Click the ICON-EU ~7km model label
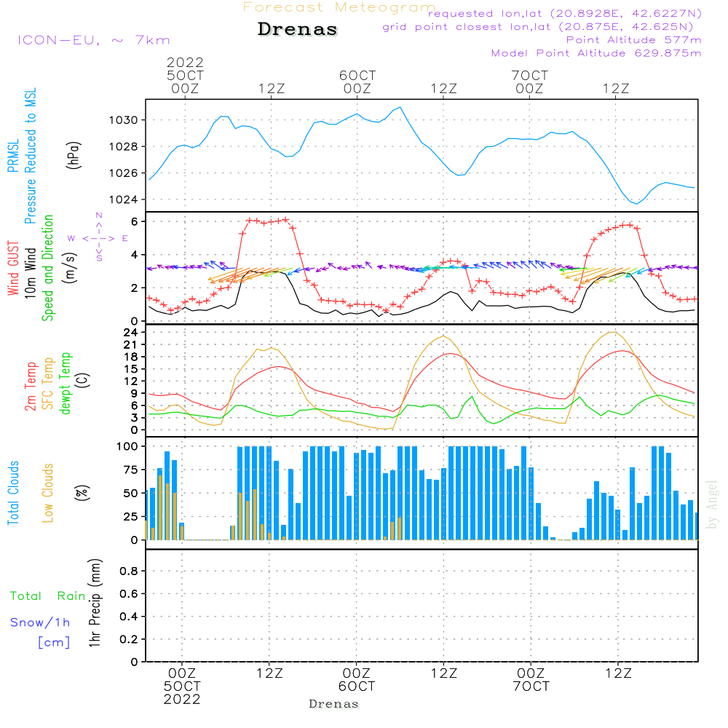728x728 pixels. pos(93,41)
